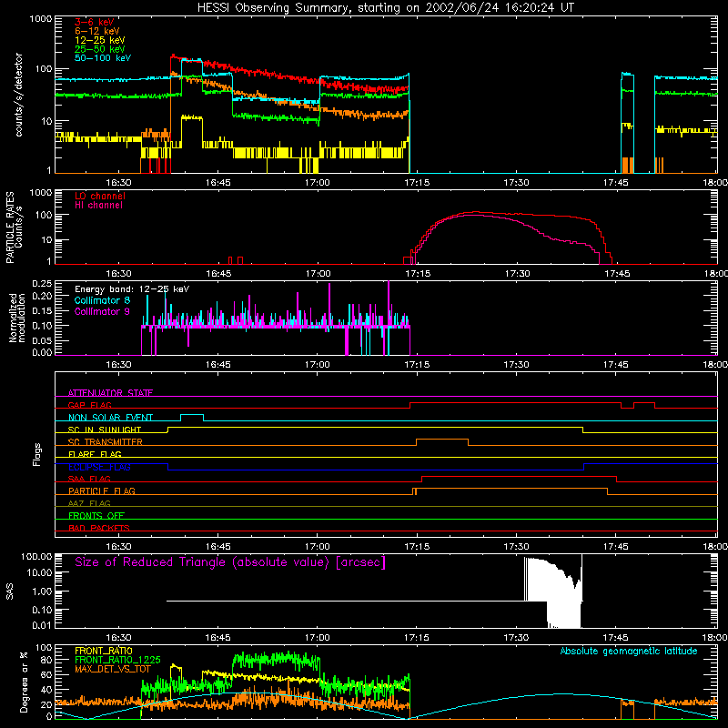
Task: Click 17:00 tick under counts plot
Action: pos(318,183)
